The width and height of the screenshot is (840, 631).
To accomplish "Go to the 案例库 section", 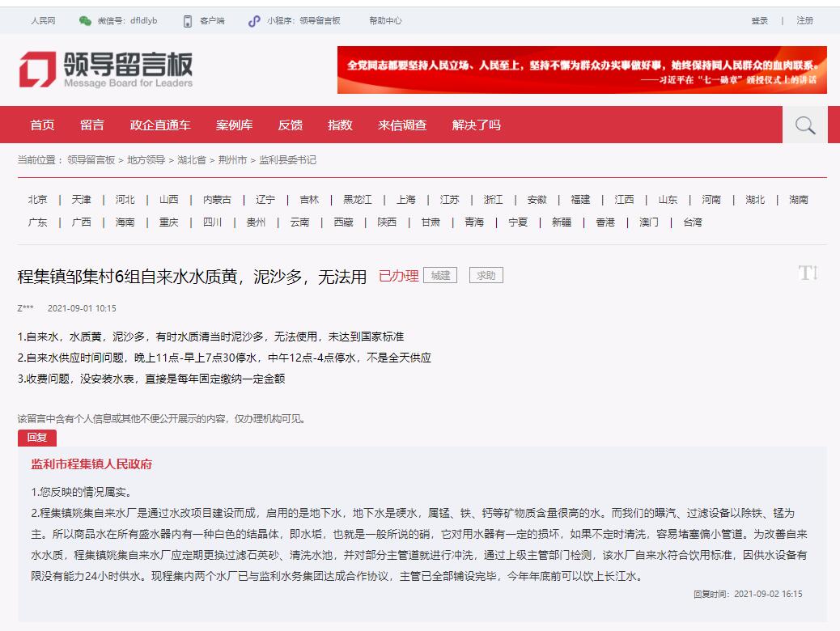I will click(x=234, y=125).
